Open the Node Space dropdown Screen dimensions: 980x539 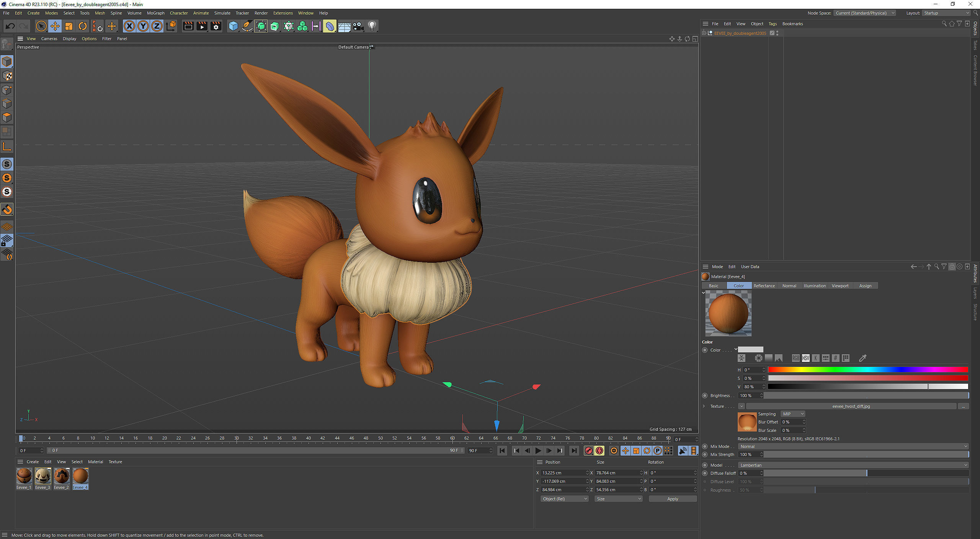[865, 13]
